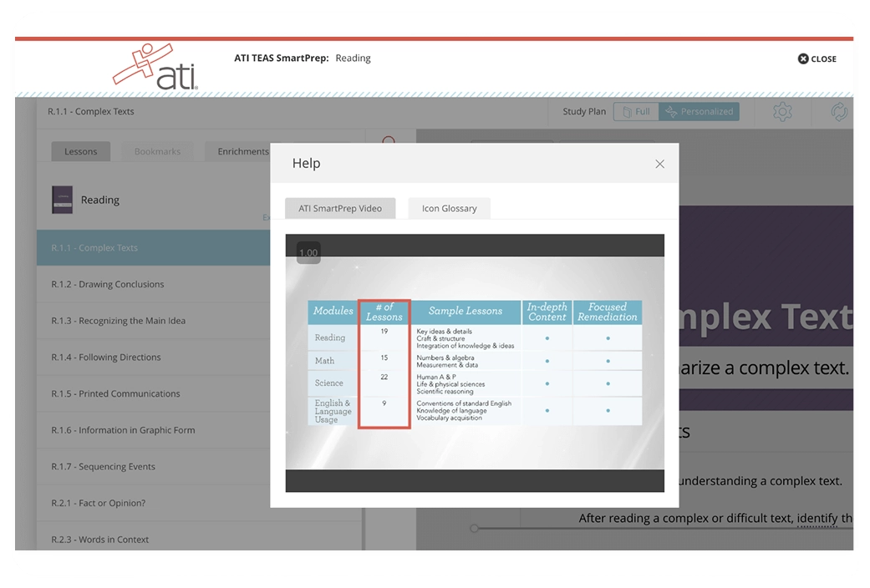
Task: Click the progress slider handle
Action: [473, 528]
